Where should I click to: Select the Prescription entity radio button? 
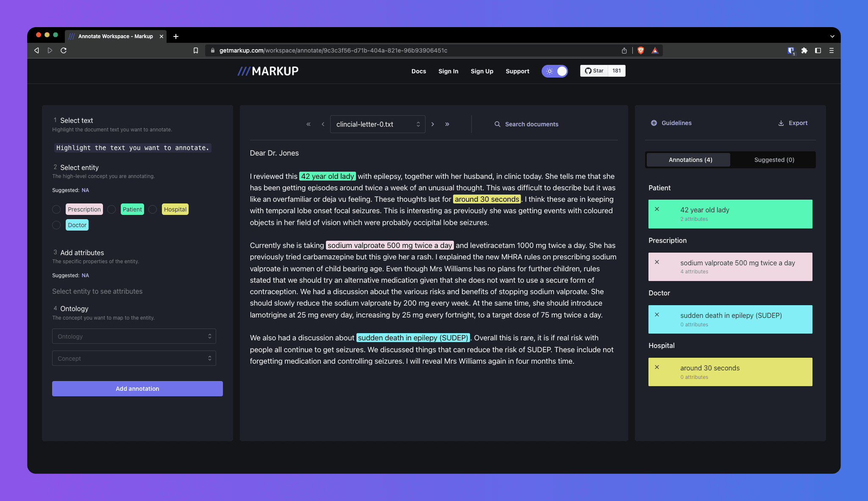[x=56, y=209]
